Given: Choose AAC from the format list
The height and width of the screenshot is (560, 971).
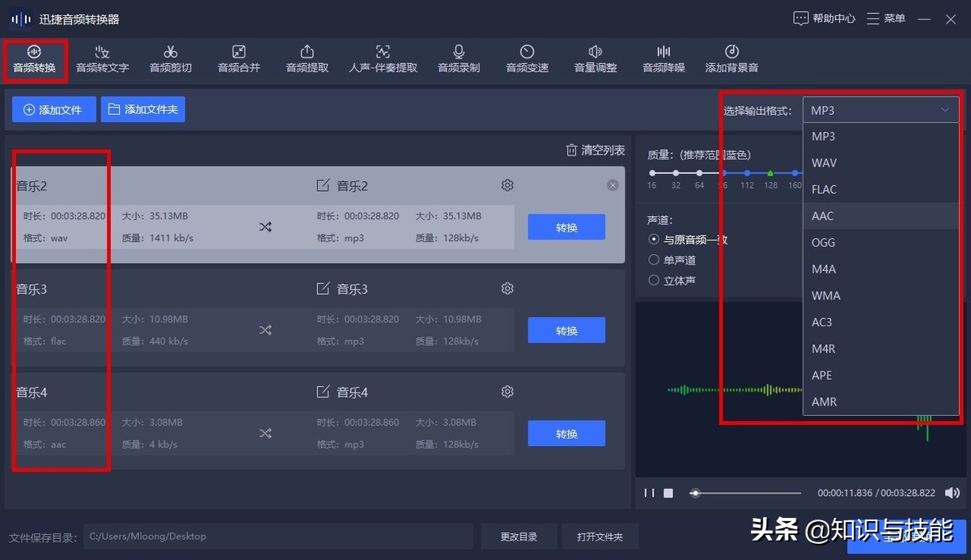Looking at the screenshot, I should click(x=880, y=216).
